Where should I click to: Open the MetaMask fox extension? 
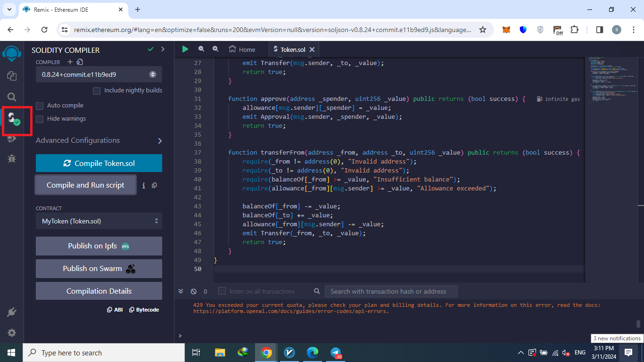point(506,30)
